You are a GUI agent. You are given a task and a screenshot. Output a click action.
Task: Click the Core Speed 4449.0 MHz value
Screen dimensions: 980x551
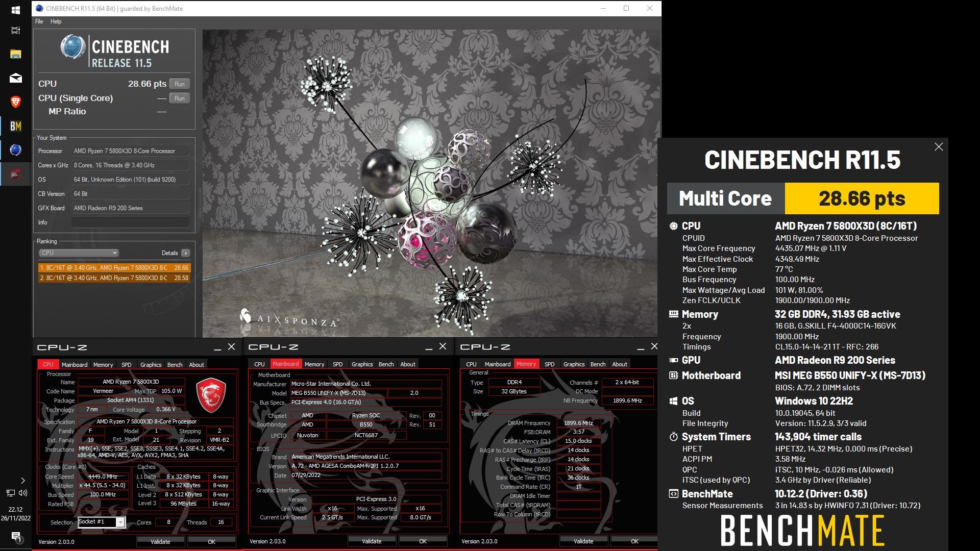pos(103,477)
